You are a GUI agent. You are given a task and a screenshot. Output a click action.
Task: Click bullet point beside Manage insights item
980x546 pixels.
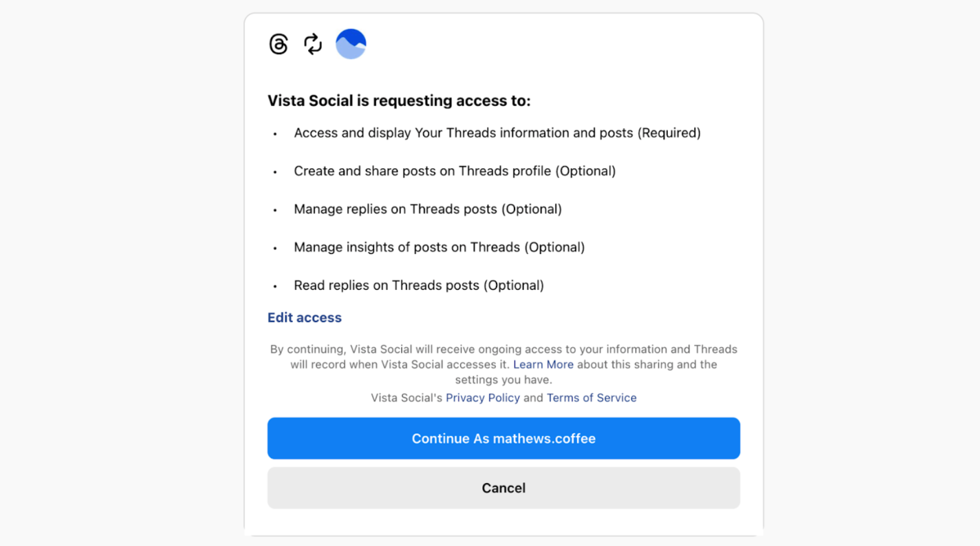275,248
